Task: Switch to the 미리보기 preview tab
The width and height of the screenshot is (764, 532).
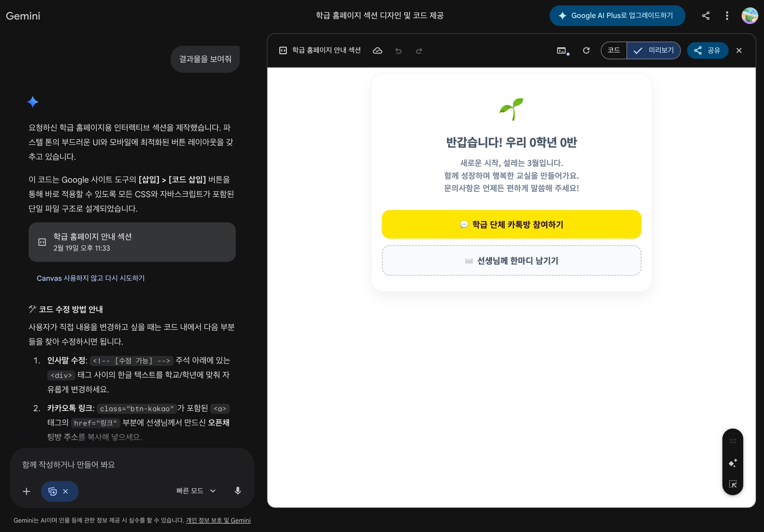Action: point(654,50)
